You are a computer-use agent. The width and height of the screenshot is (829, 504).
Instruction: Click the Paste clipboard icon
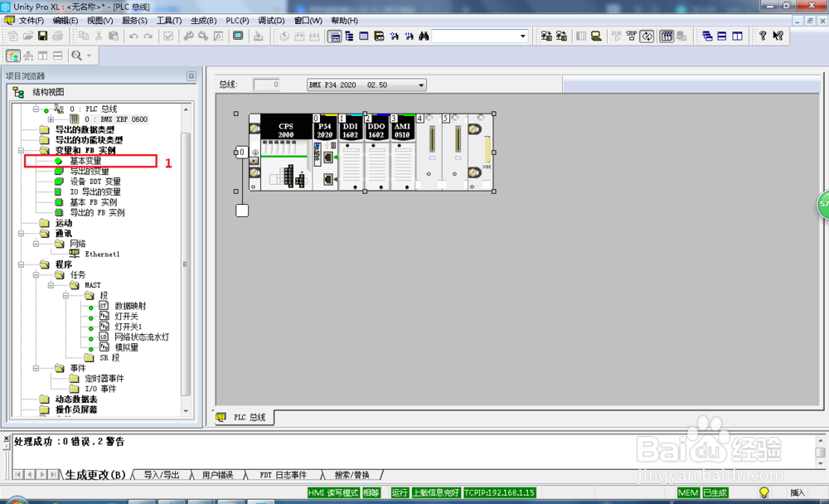(113, 36)
